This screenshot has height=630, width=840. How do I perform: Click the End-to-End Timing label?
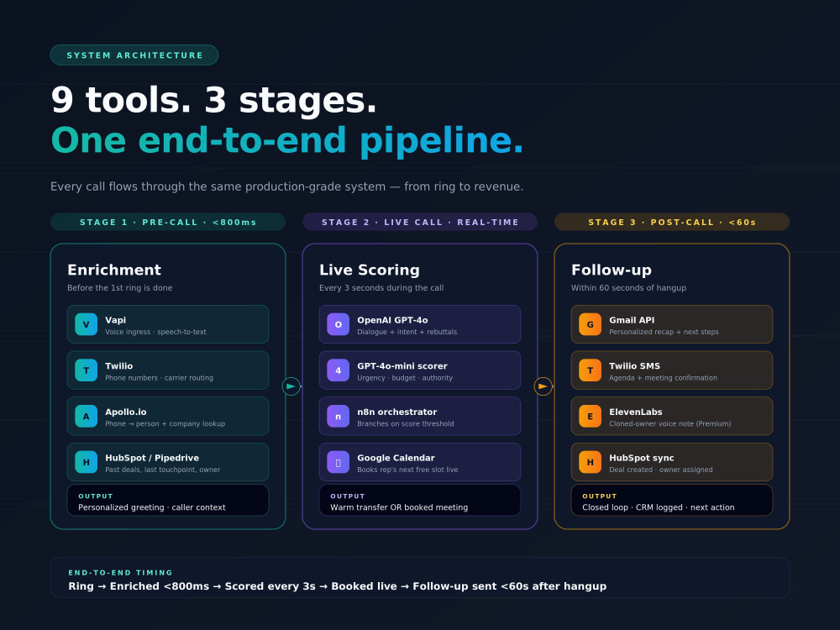120,573
